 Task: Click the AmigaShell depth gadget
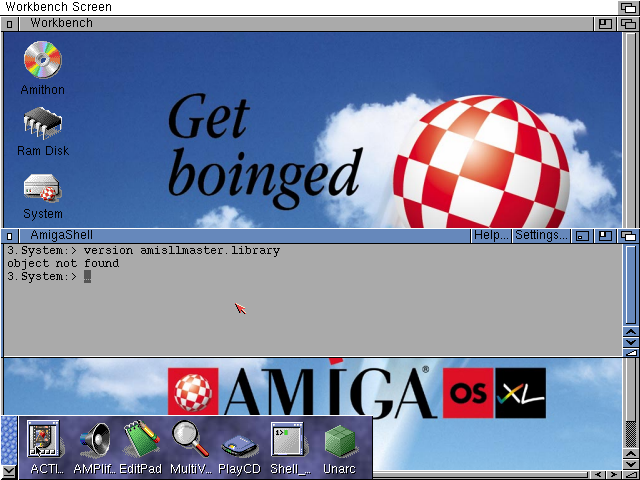tap(628, 236)
